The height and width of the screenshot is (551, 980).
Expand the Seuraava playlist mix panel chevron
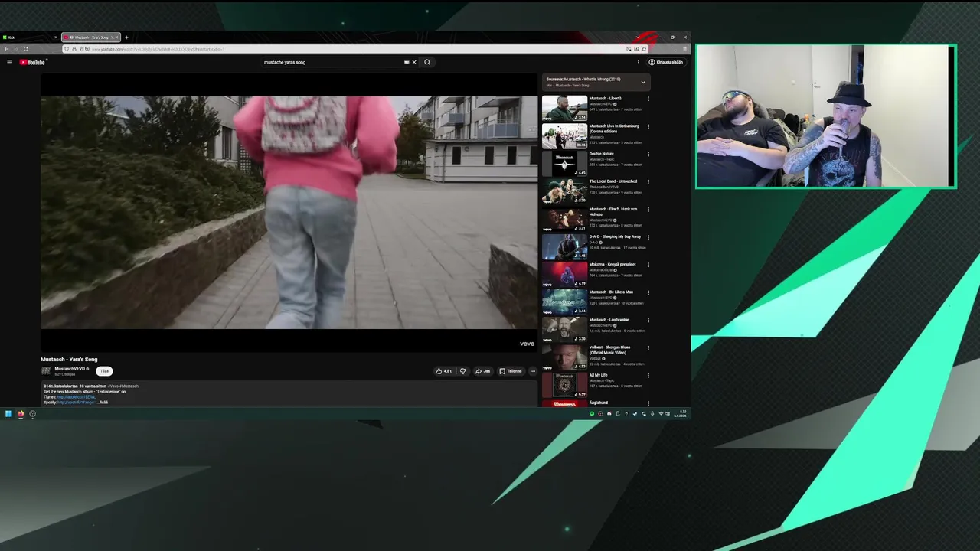tap(643, 82)
